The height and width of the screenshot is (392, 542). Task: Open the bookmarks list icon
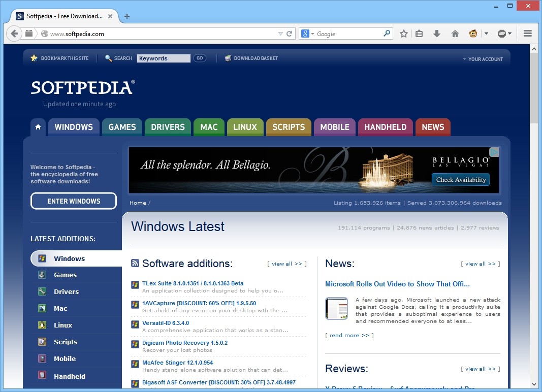tap(419, 34)
